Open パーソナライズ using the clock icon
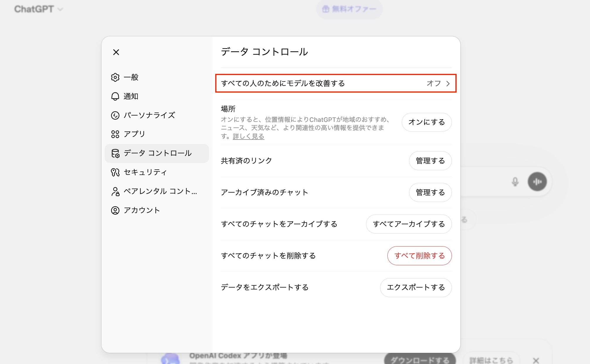The width and height of the screenshot is (590, 364). [x=116, y=115]
